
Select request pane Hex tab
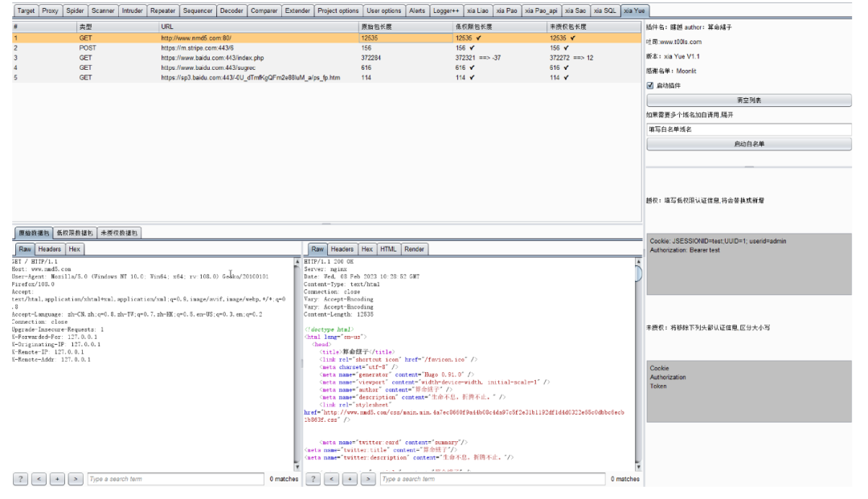75,249
